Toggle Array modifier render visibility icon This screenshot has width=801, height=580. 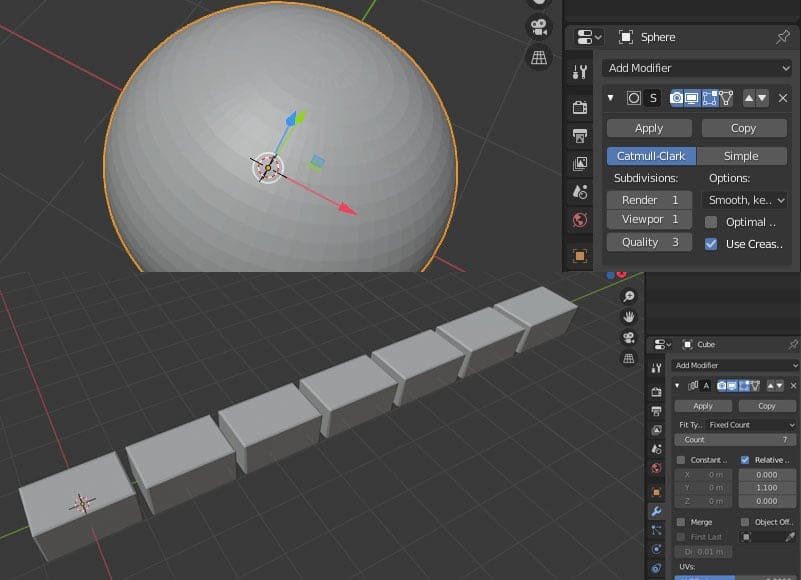coord(721,386)
